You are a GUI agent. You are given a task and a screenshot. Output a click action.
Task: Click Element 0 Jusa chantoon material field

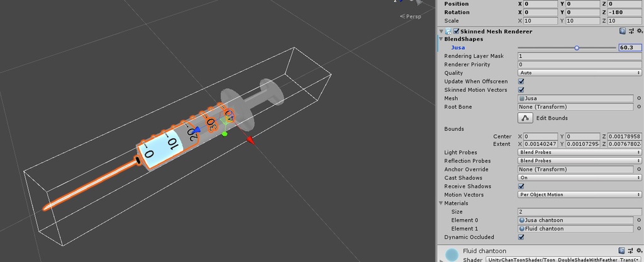click(x=575, y=220)
